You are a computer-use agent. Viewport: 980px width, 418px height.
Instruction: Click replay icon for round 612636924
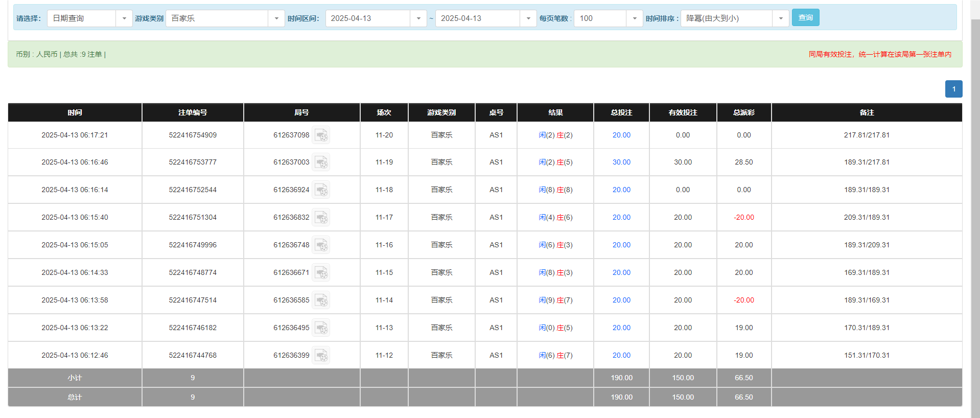(x=321, y=190)
